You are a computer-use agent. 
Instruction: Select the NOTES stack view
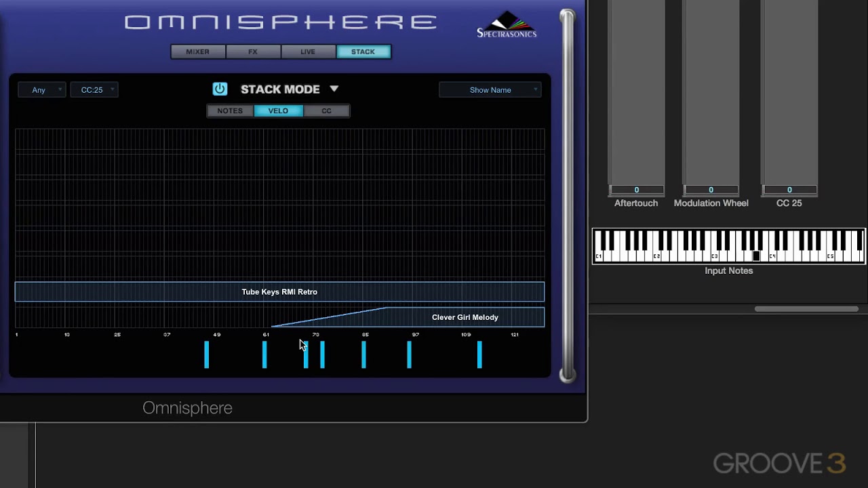pos(230,110)
